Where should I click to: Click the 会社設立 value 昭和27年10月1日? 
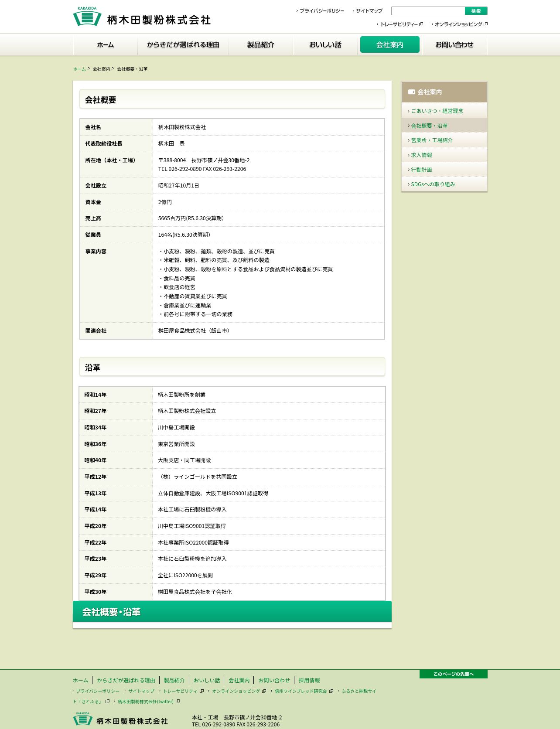tap(178, 186)
